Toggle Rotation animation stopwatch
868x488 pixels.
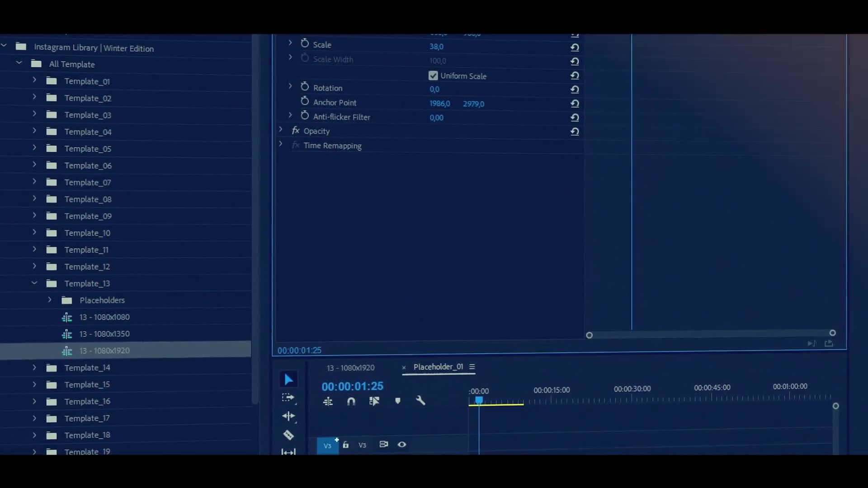pyautogui.click(x=305, y=87)
